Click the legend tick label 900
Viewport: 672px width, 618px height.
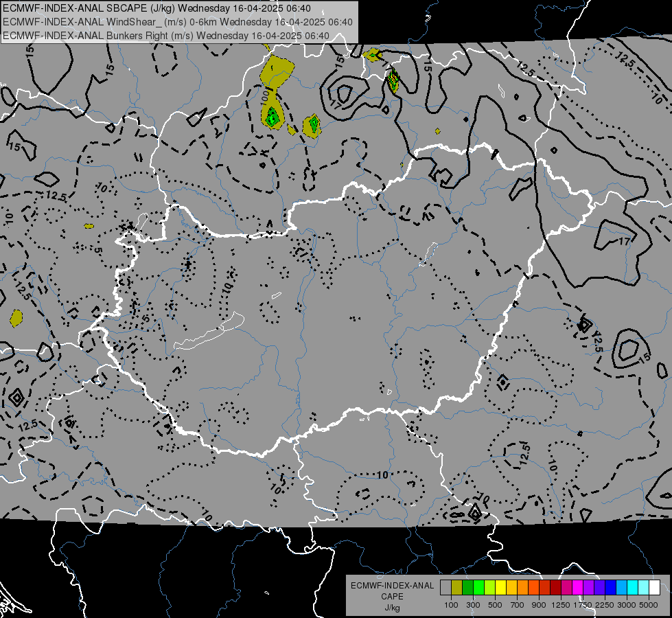pyautogui.click(x=539, y=605)
